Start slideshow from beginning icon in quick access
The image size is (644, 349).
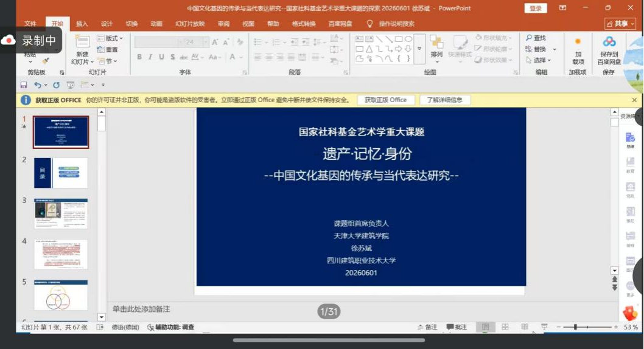pos(71,85)
